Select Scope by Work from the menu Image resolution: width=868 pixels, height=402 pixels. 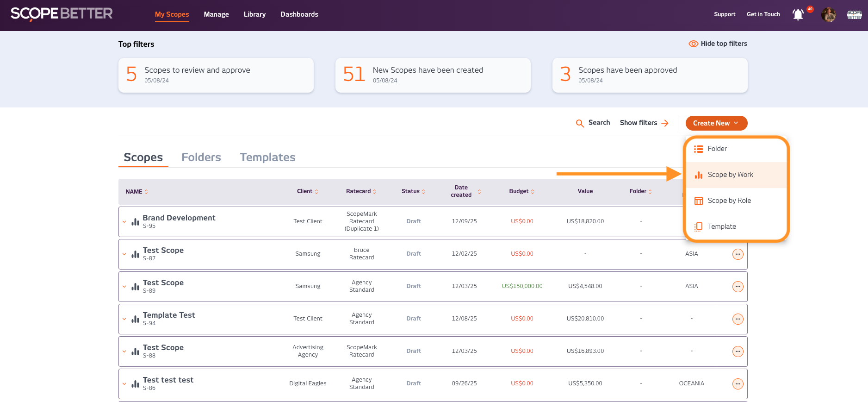pyautogui.click(x=730, y=175)
